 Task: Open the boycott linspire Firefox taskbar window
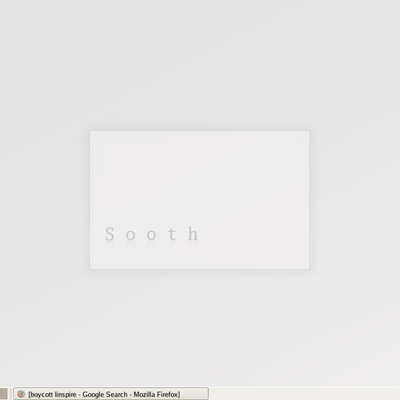click(x=111, y=394)
